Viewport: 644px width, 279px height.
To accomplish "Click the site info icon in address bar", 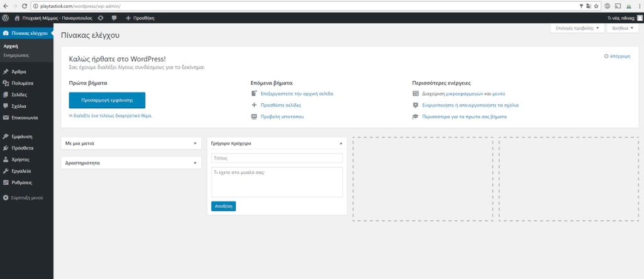I will [x=35, y=6].
